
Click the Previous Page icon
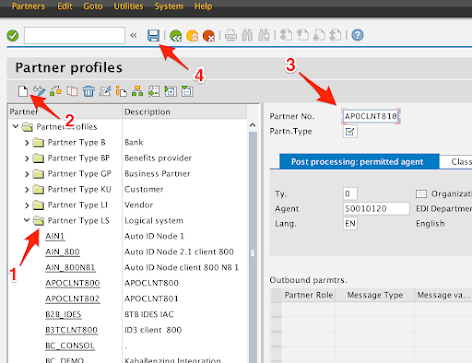tap(302, 35)
